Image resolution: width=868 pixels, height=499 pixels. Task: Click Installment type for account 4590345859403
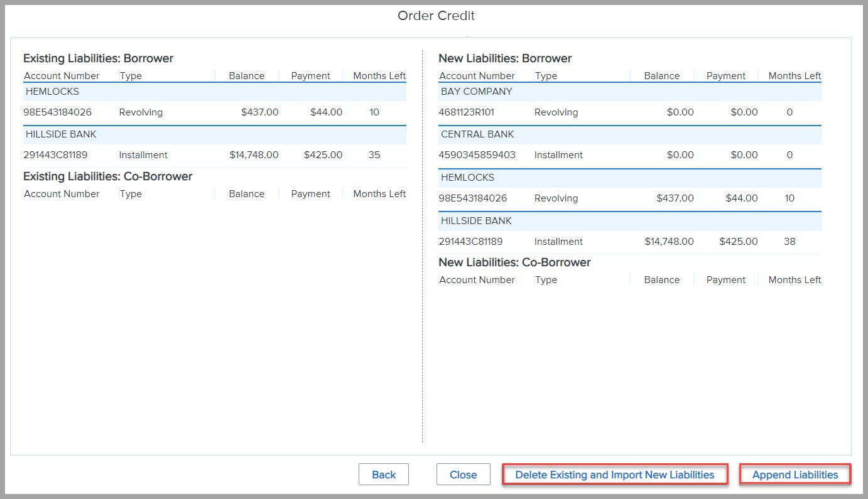(558, 155)
